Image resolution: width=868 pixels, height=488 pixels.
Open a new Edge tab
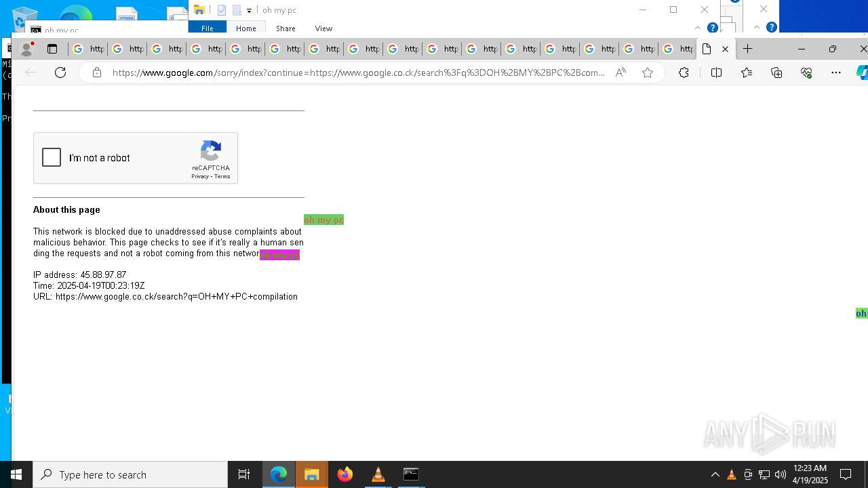pos(747,49)
